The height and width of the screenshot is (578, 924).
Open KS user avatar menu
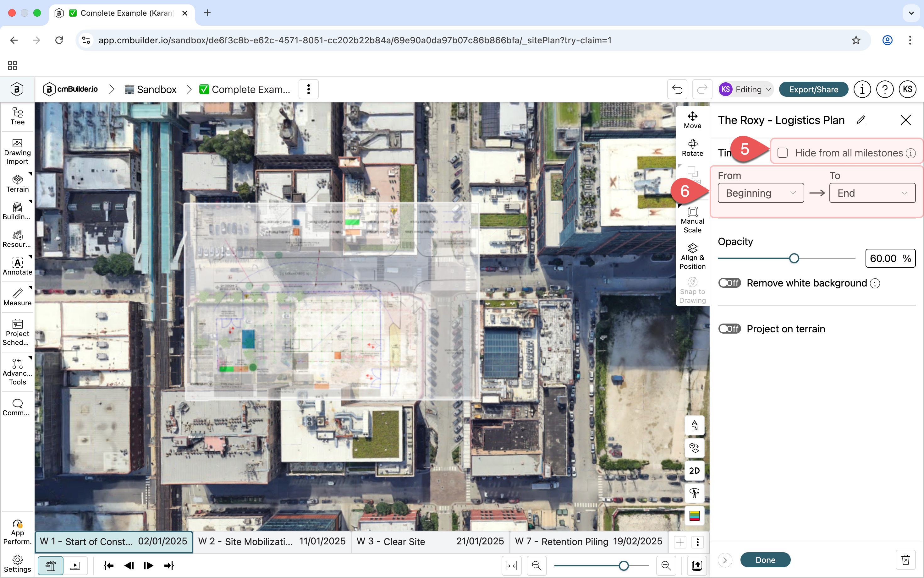908,90
